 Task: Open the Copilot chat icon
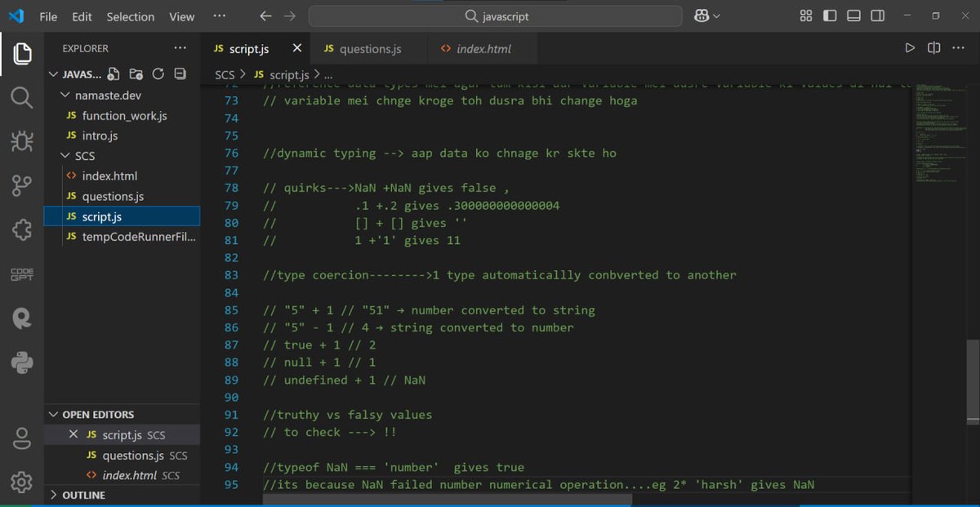pyautogui.click(x=702, y=16)
